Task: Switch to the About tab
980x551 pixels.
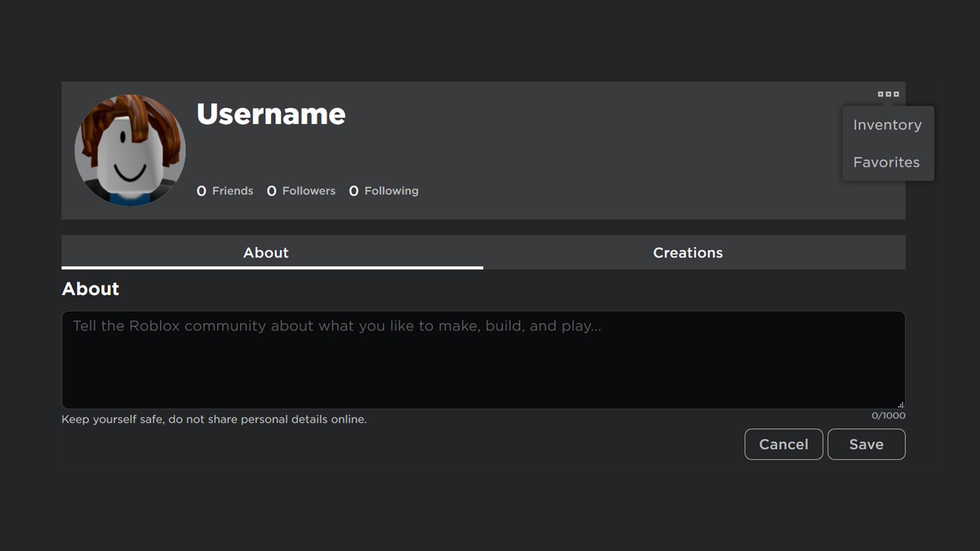Action: point(266,252)
